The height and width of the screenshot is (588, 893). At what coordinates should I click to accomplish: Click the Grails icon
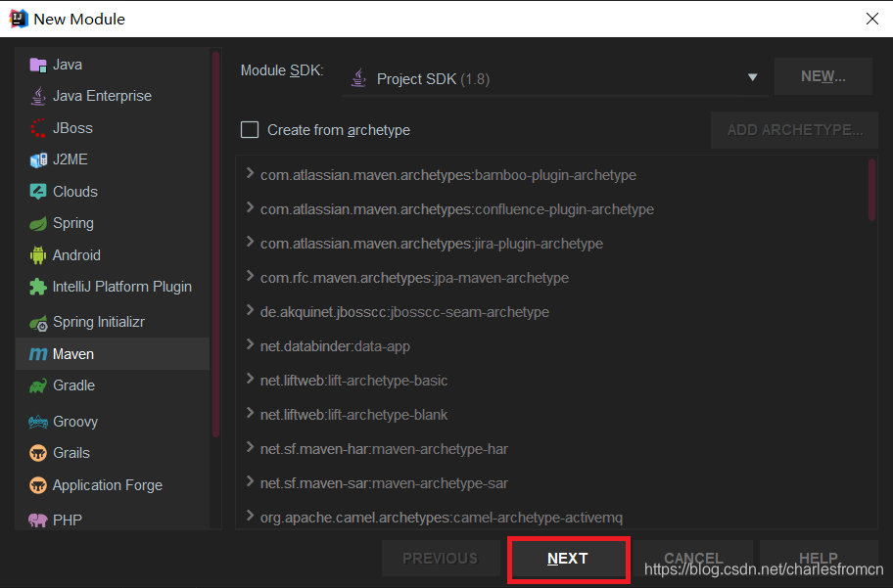coord(38,453)
